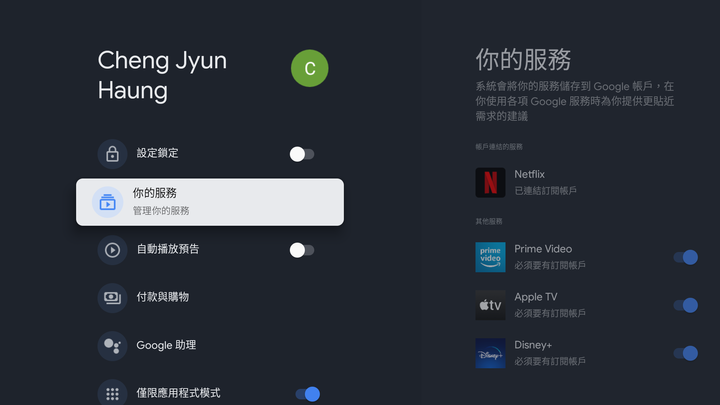This screenshot has height=405, width=720.
Task: Select the 自動播放預告 label
Action: click(x=168, y=249)
